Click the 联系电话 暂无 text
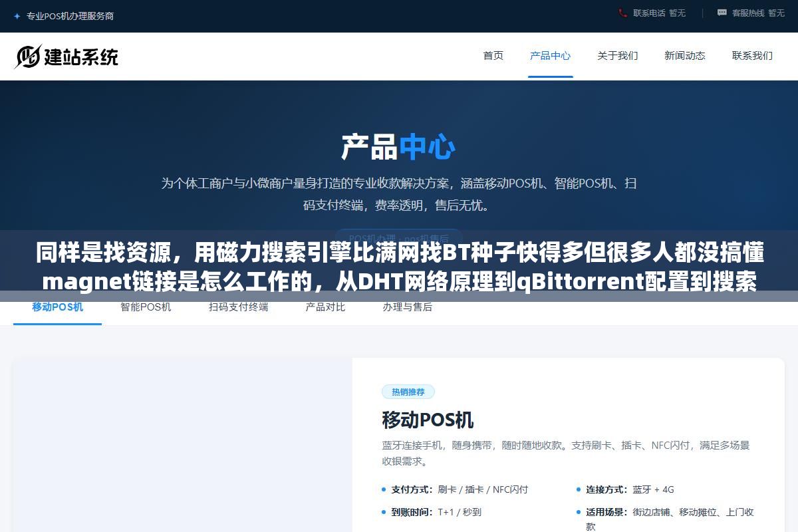The width and height of the screenshot is (798, 532). point(659,13)
